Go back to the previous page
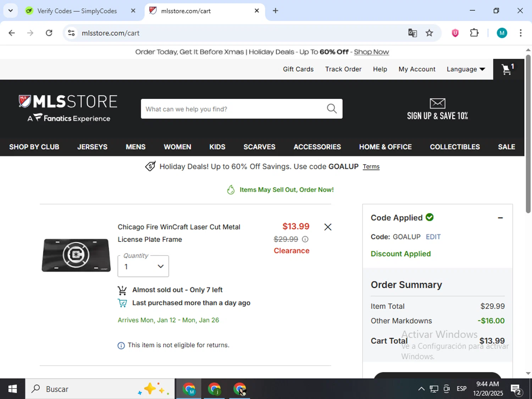The image size is (532, 399). (12, 33)
